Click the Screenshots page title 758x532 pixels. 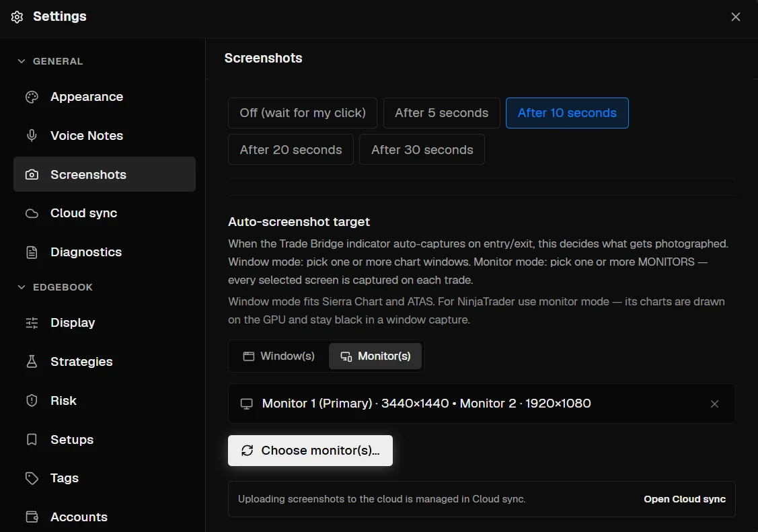[264, 58]
